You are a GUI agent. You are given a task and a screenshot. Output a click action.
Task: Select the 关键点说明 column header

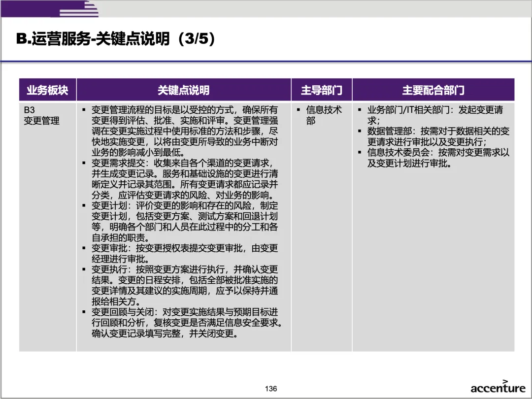click(184, 90)
